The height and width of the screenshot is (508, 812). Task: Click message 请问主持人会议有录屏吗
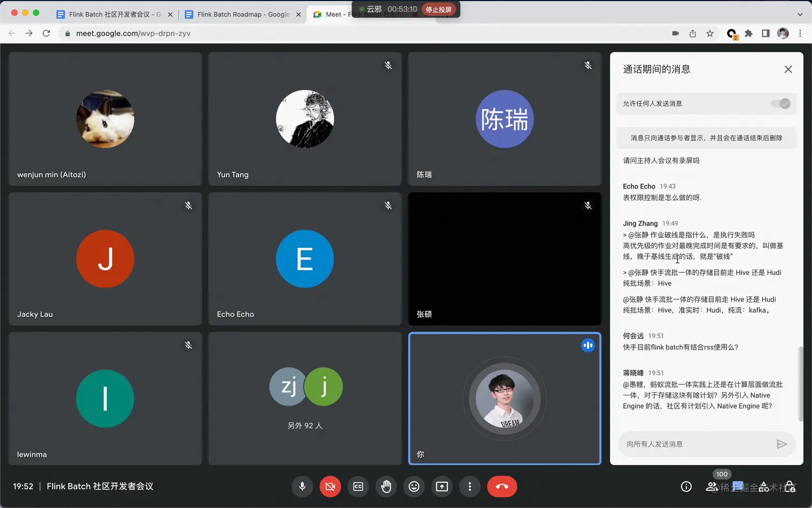pyautogui.click(x=661, y=161)
